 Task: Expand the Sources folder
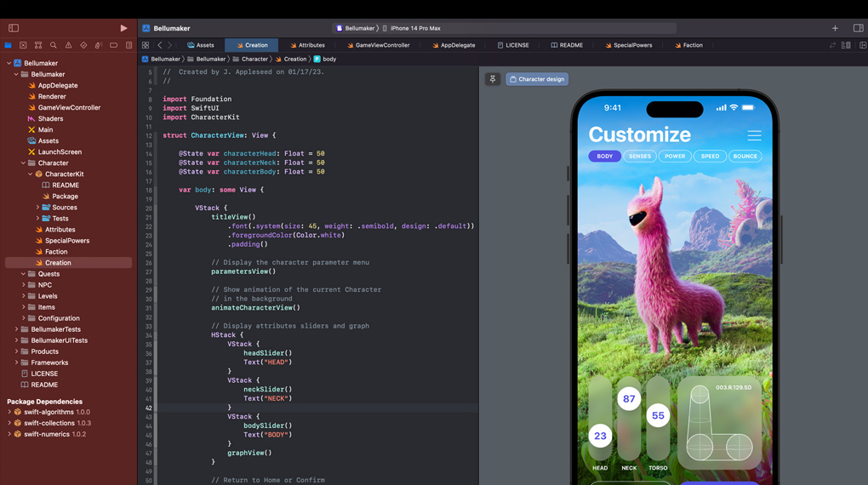point(37,208)
